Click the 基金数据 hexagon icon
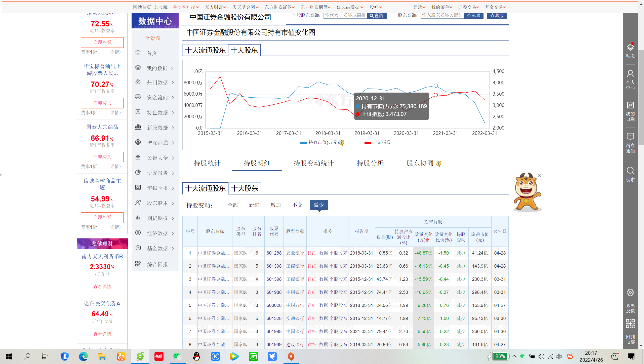The width and height of the screenshot is (644, 364). (138, 248)
